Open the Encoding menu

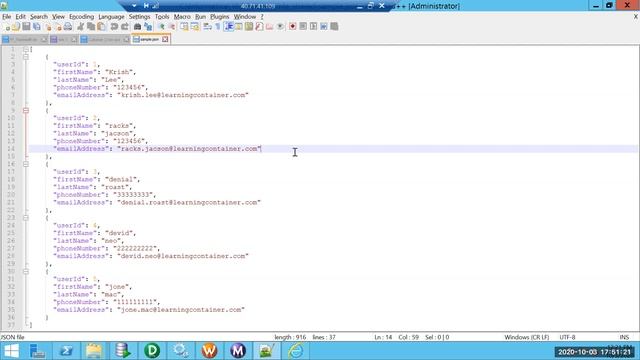pyautogui.click(x=82, y=17)
